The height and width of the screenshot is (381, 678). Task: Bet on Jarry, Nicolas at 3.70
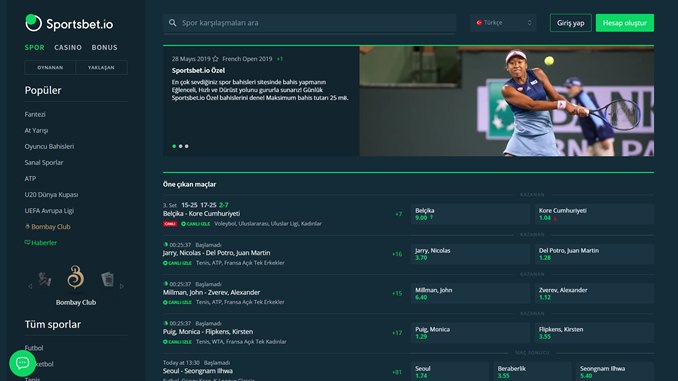click(470, 254)
